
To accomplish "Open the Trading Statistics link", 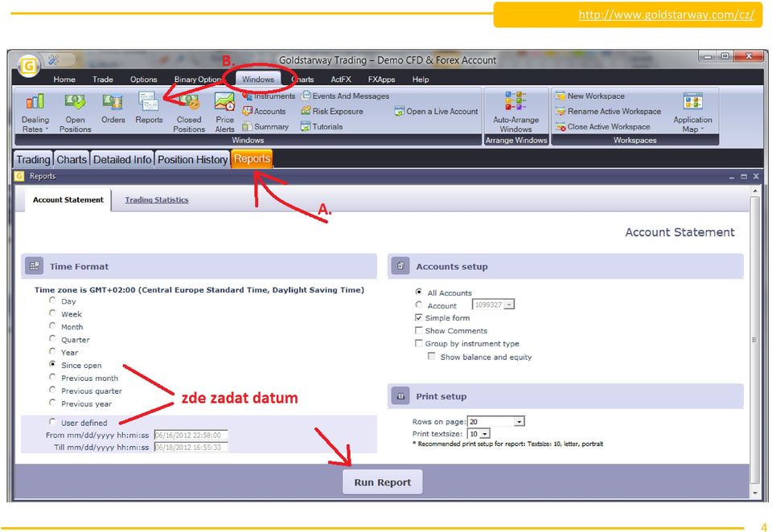I will (157, 200).
